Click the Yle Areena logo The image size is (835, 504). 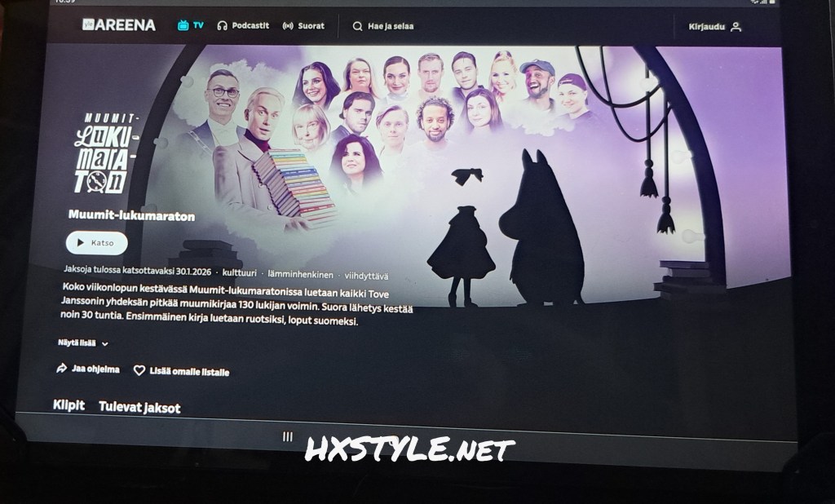(118, 25)
